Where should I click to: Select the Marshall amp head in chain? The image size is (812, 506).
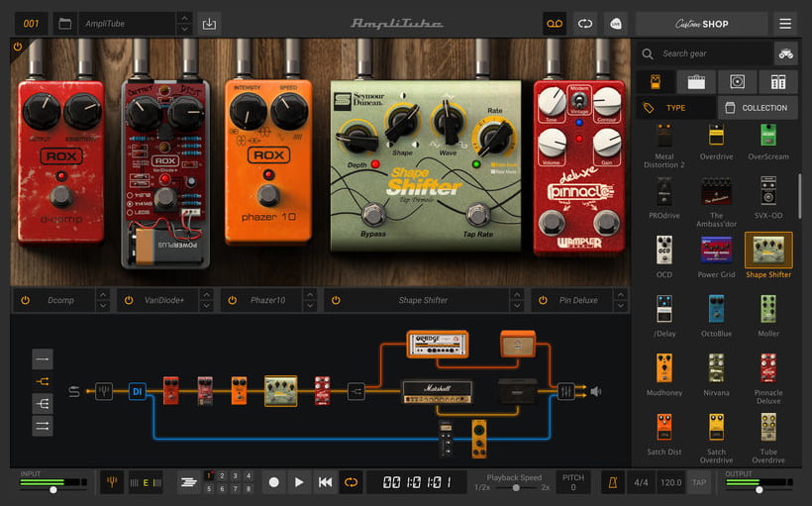click(438, 392)
